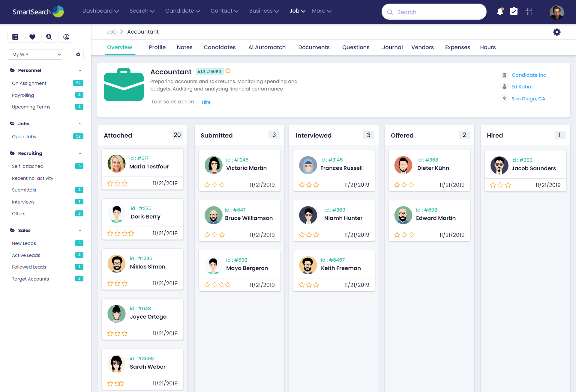Click the Hire last sales action link
The width and height of the screenshot is (576, 392).
coord(206,102)
